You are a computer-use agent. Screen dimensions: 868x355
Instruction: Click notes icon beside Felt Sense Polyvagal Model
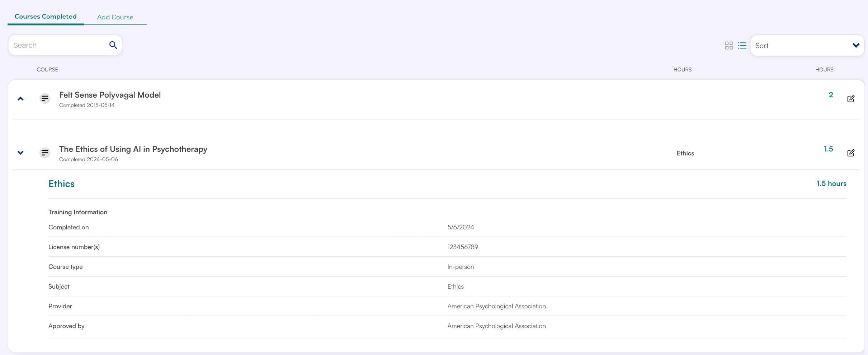(44, 98)
